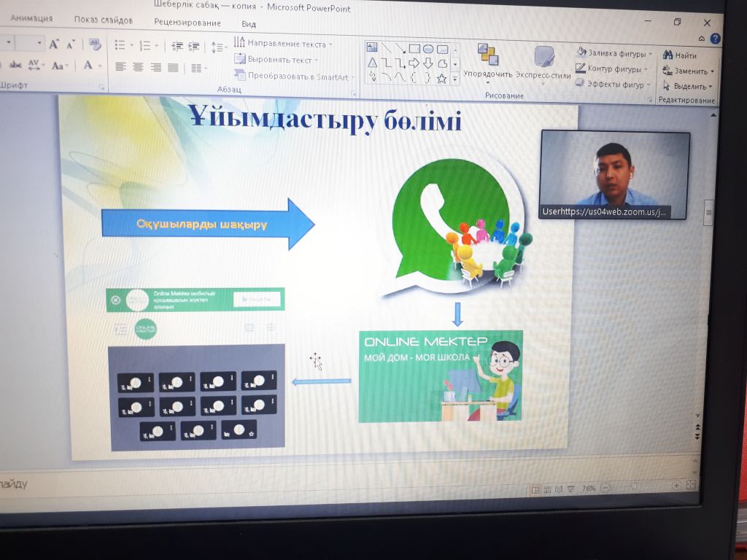Image resolution: width=747 pixels, height=560 pixels.
Task: Select the left brace shape
Action: [414, 77]
